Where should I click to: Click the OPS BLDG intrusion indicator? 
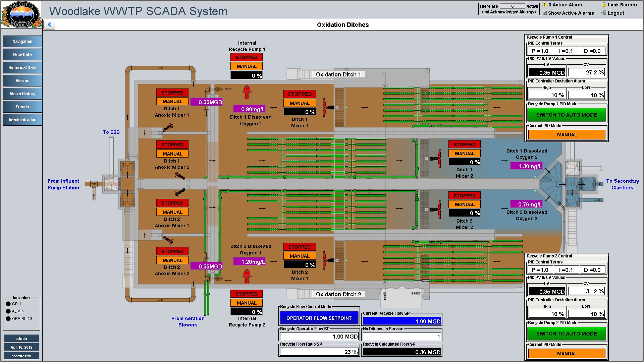(x=8, y=319)
